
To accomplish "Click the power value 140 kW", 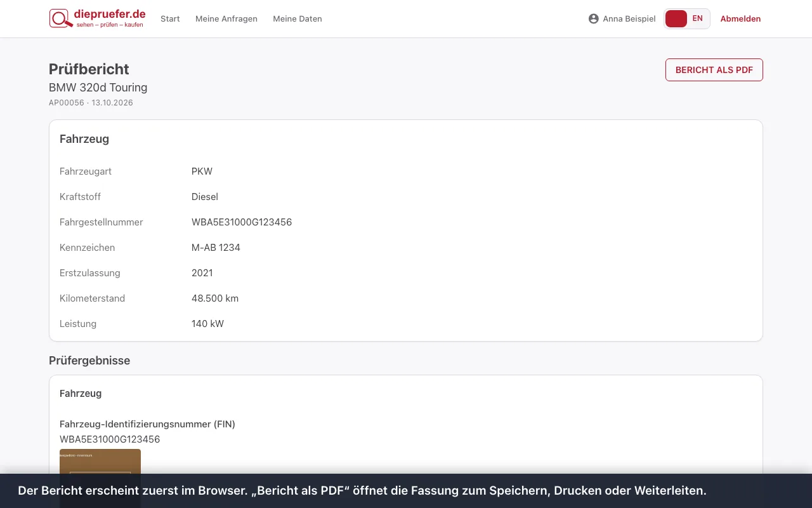I will [x=207, y=324].
